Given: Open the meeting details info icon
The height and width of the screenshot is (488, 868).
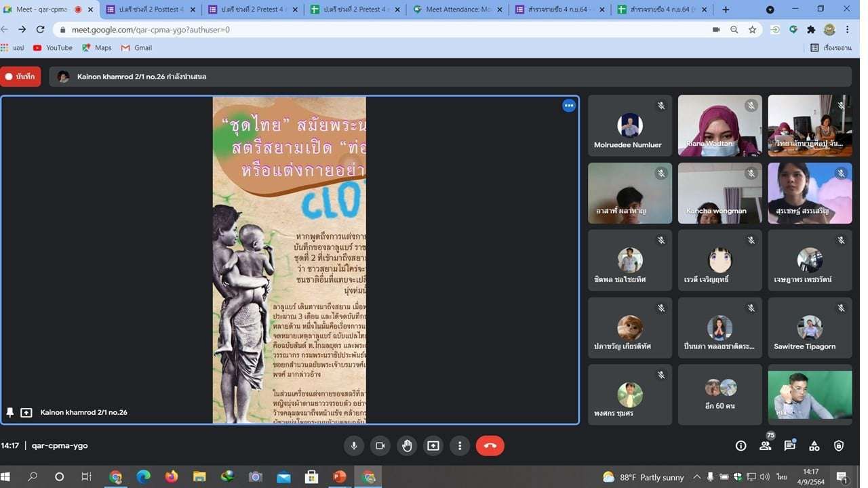Looking at the screenshot, I should 741,445.
